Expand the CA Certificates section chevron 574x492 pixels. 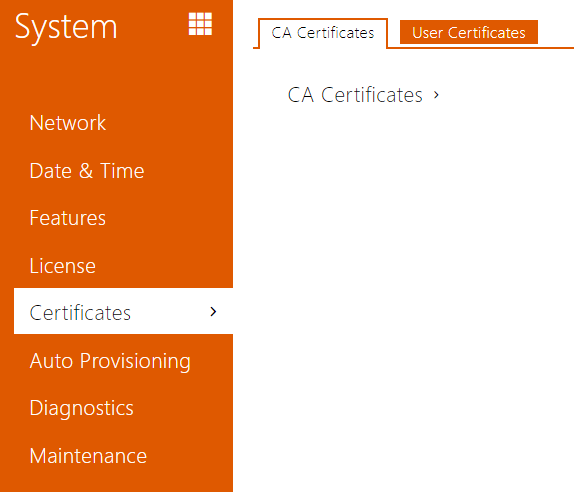[436, 95]
